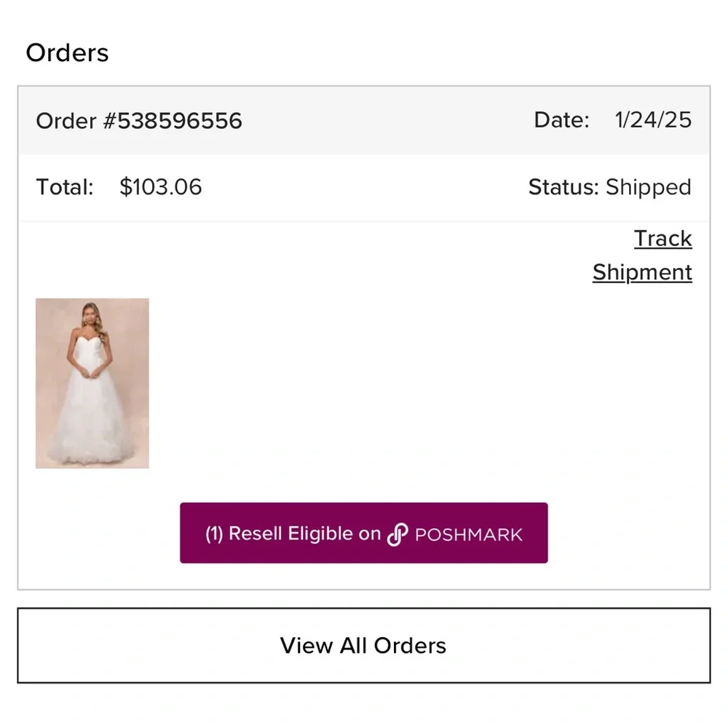Viewport: 728px width, 728px height.
Task: Click the word Track in the link
Action: coord(662,239)
